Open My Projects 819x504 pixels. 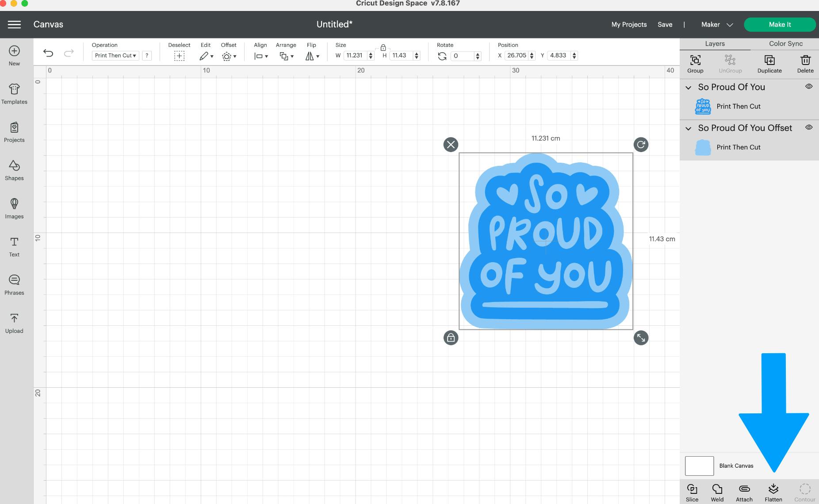[x=629, y=24]
